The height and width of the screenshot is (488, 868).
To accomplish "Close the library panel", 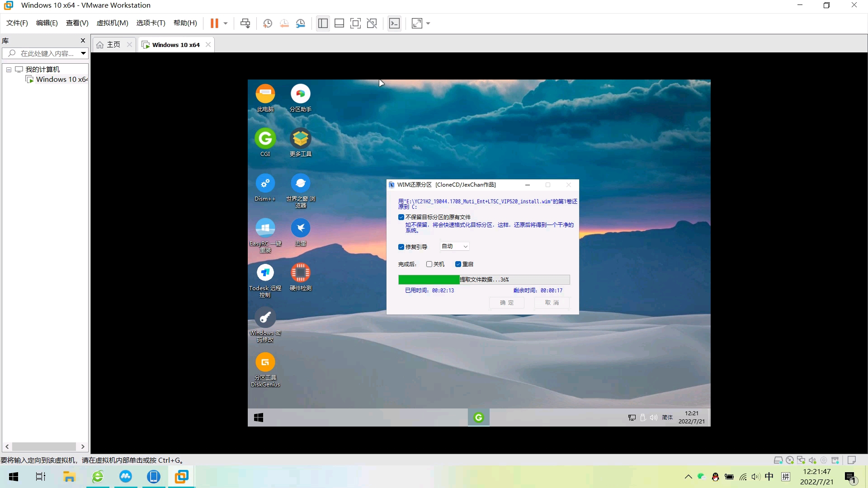I will coord(83,40).
